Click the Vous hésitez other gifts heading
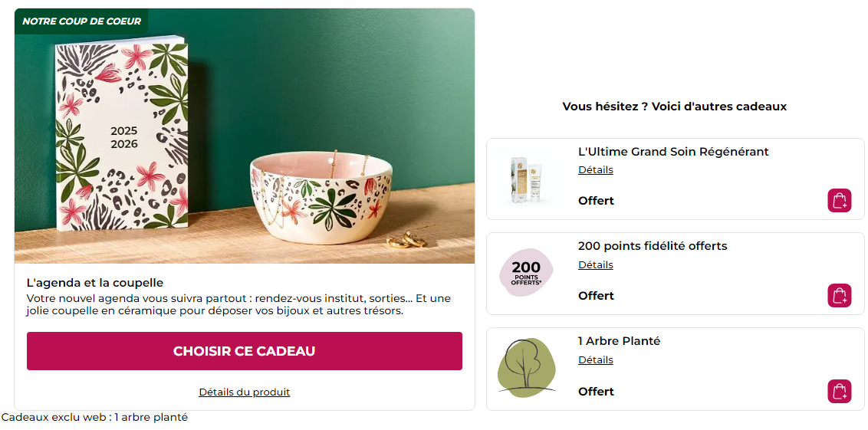868x430 pixels. [675, 107]
